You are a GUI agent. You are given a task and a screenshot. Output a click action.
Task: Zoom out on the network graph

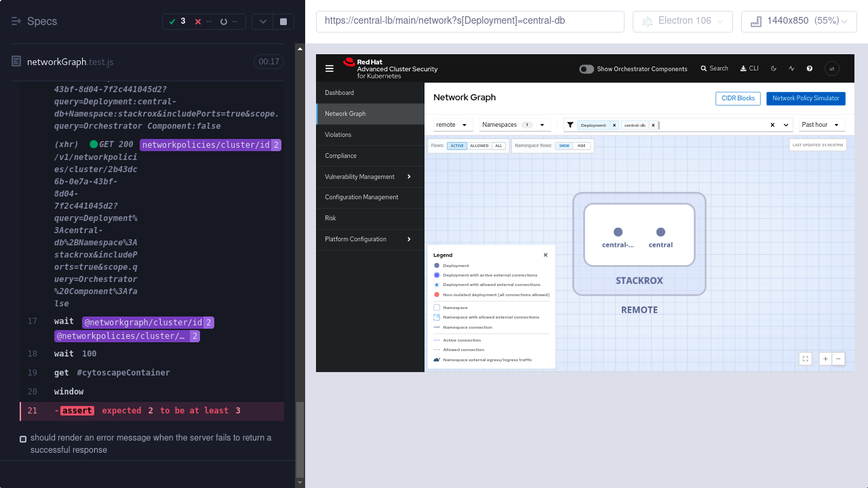839,359
